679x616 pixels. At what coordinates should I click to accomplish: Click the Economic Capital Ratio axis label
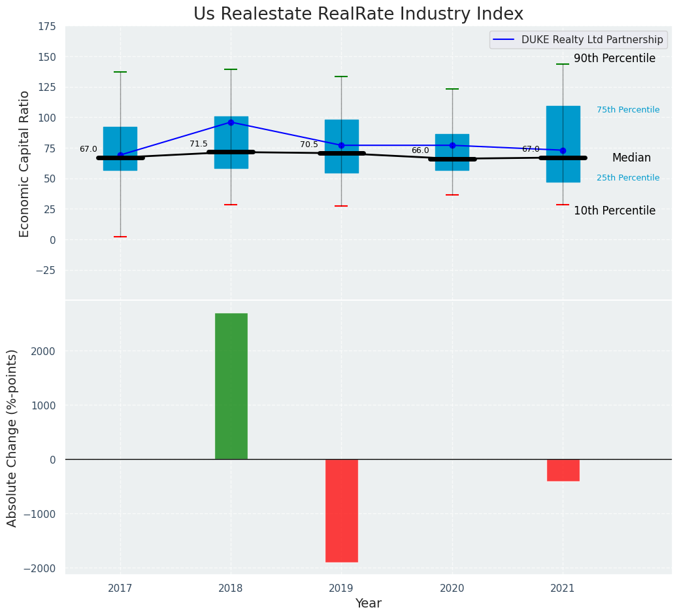pos(25,163)
